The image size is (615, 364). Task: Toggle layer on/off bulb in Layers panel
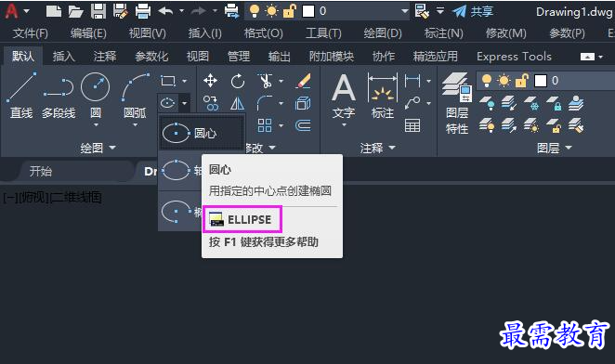coord(487,81)
